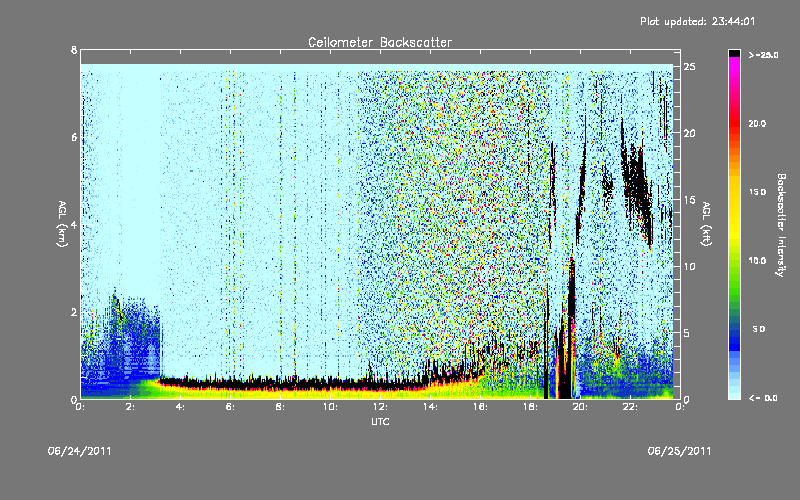Click the 20 kft tick on the right axis

(689, 133)
